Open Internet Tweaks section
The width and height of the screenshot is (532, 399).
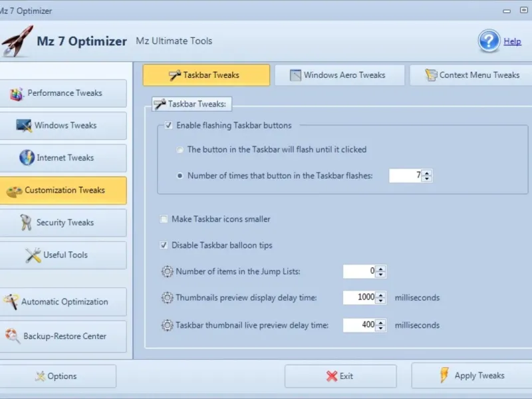pos(63,158)
